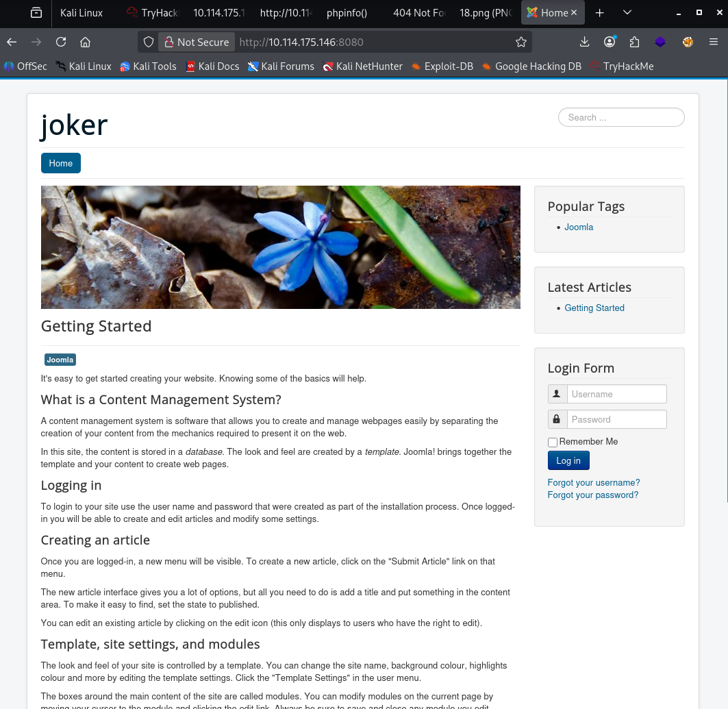728x709 pixels.
Task: Click the Username input field
Action: coord(616,394)
